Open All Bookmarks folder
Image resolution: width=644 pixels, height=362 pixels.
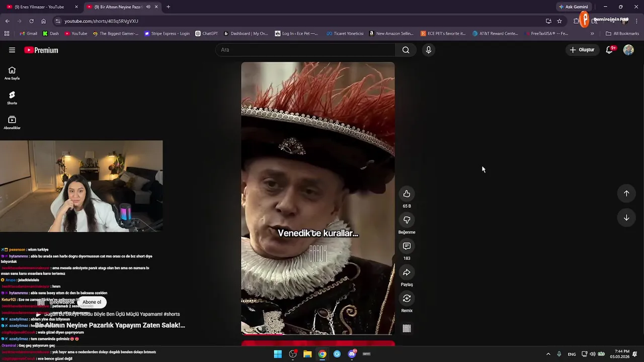[622, 33]
